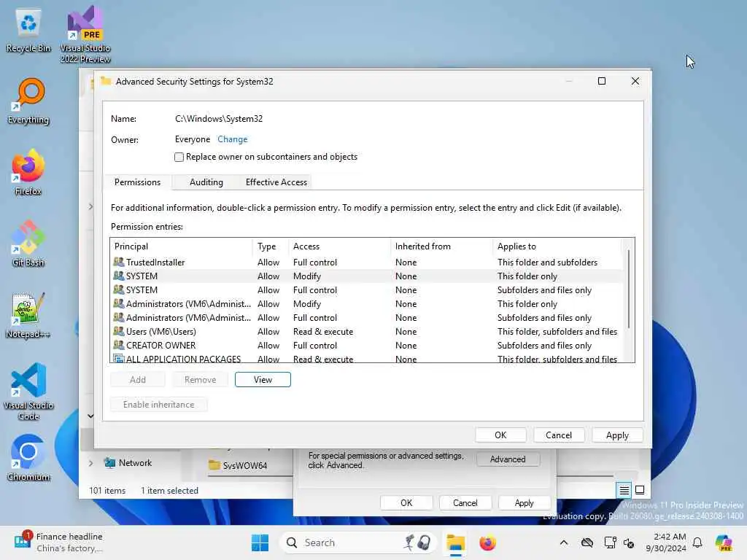
Task: Collapse the navigation pane section chevron
Action: tap(90, 416)
